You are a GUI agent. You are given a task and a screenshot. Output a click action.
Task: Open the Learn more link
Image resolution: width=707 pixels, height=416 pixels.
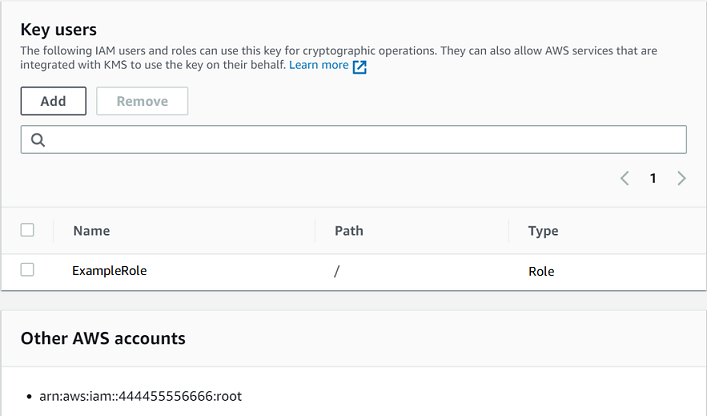click(x=318, y=65)
